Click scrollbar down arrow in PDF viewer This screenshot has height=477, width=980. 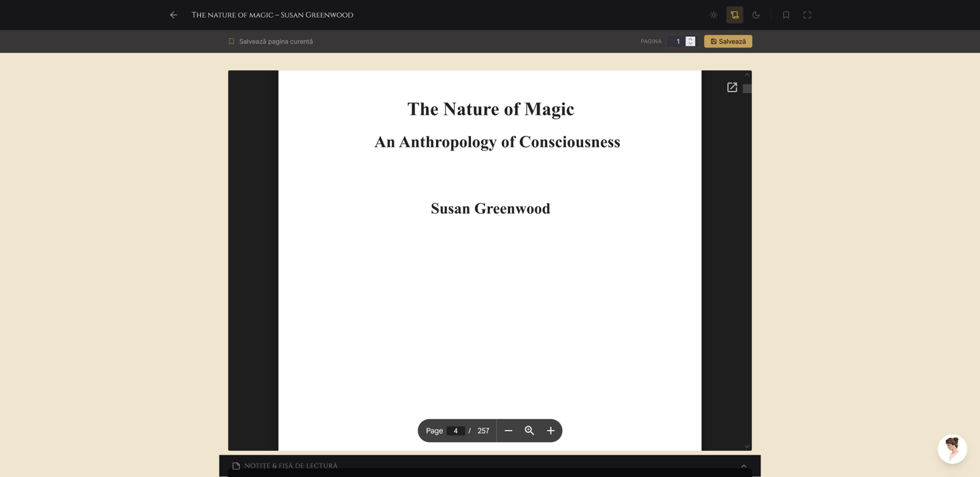tap(747, 446)
